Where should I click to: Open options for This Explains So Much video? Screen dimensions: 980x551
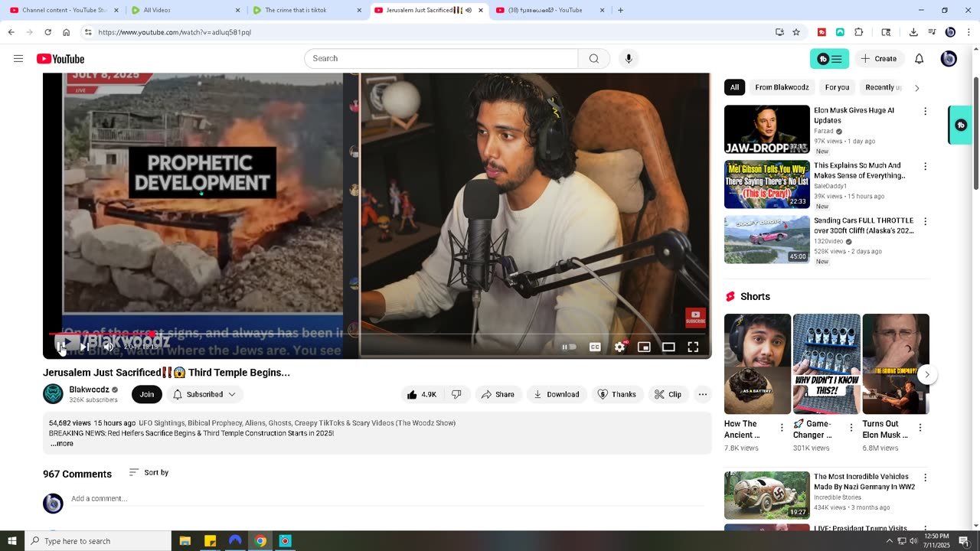tap(925, 166)
